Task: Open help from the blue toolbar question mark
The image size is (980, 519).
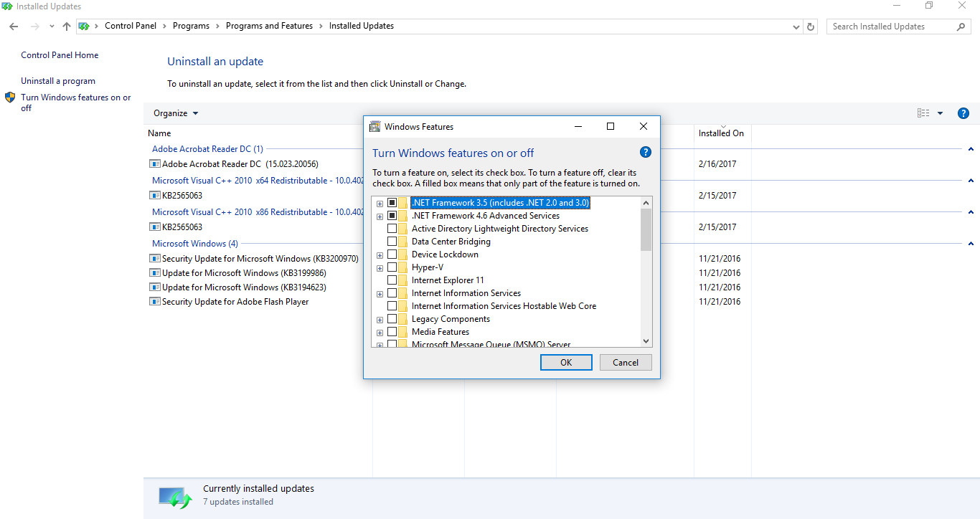Action: click(x=963, y=113)
